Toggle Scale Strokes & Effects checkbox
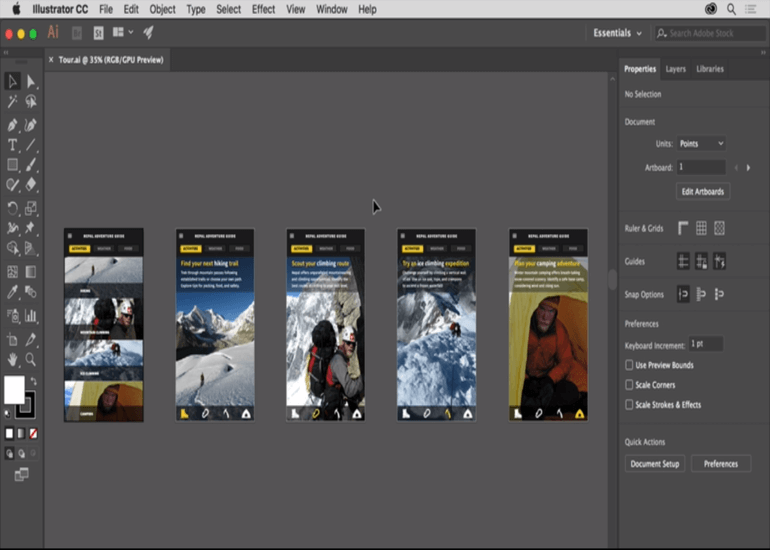Screen dimensions: 770x550 pyautogui.click(x=629, y=405)
